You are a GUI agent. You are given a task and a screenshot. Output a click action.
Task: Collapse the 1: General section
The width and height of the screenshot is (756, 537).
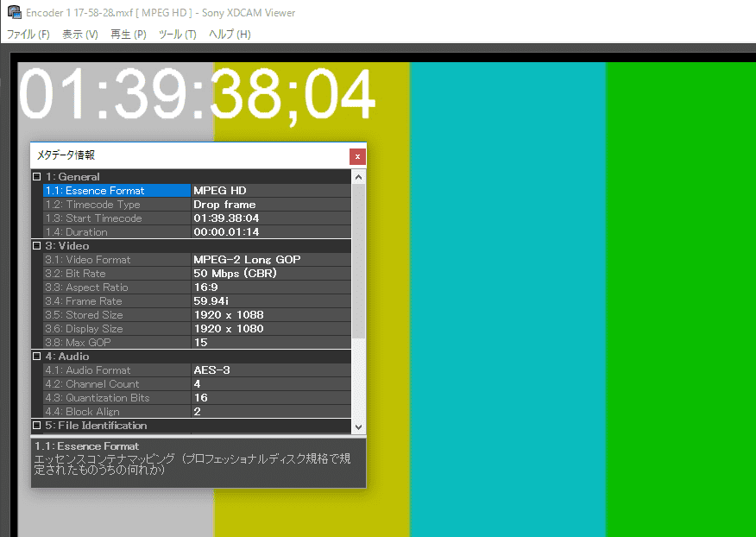pyautogui.click(x=36, y=177)
